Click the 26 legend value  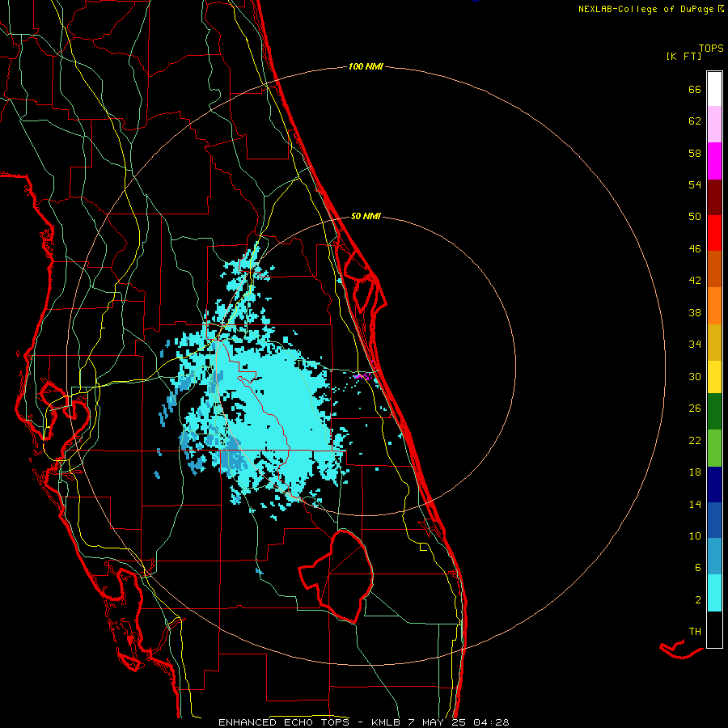695,408
